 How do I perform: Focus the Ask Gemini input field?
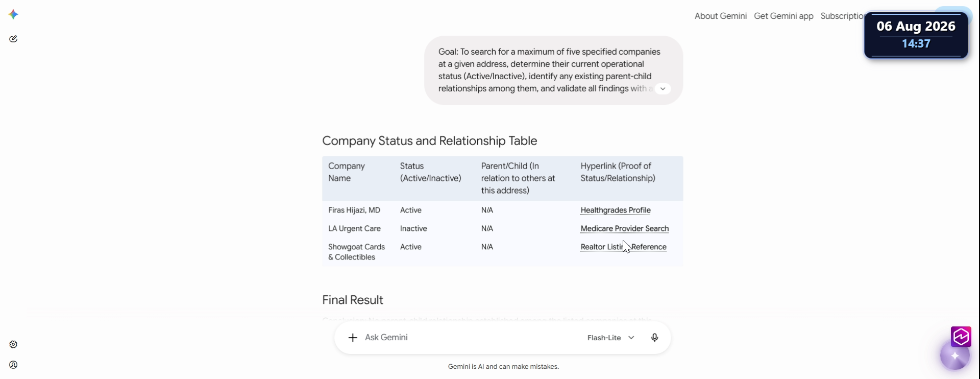470,338
